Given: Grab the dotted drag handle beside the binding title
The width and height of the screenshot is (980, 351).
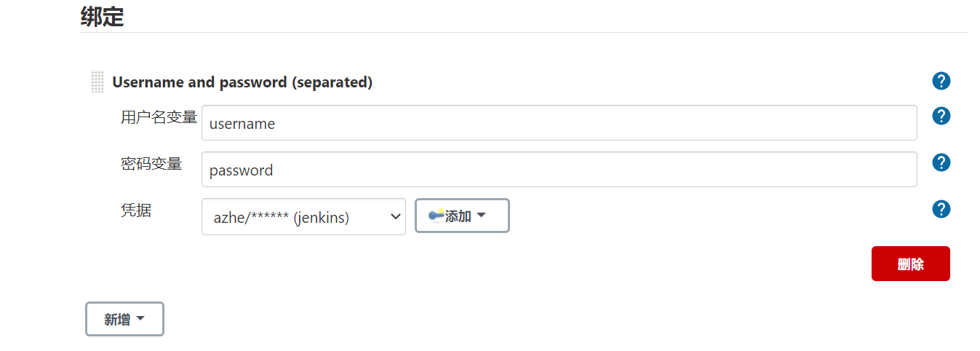Looking at the screenshot, I should click(97, 82).
